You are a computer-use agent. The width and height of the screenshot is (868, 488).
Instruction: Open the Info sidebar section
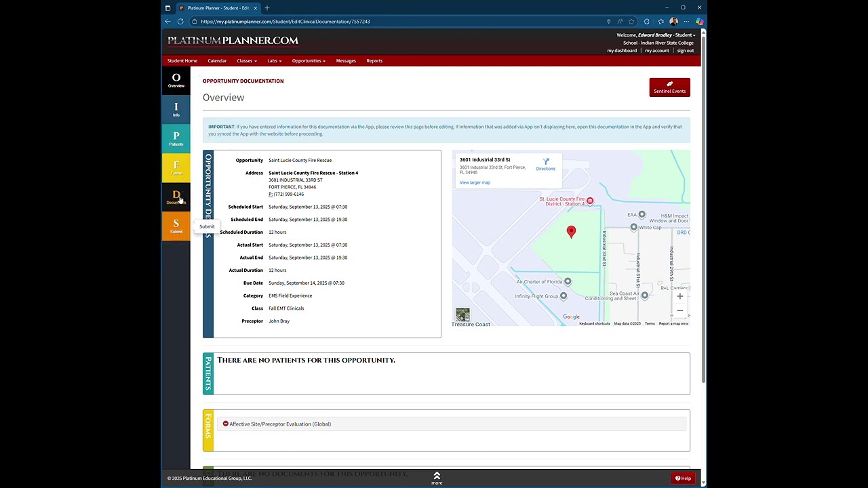click(176, 110)
